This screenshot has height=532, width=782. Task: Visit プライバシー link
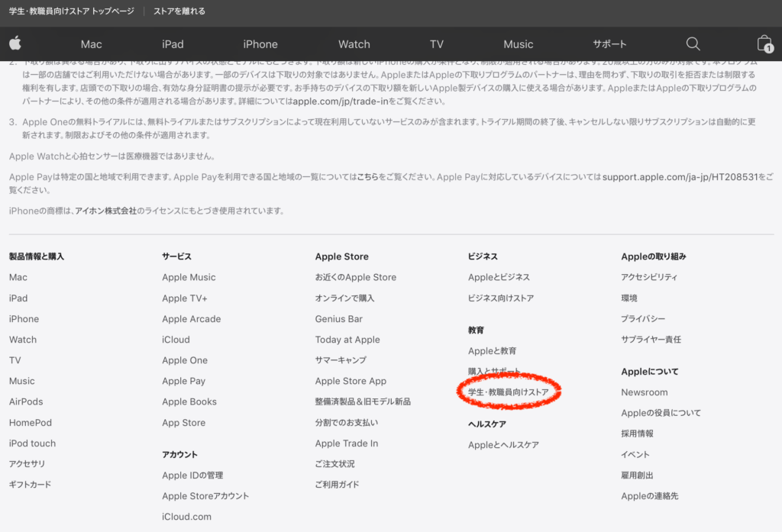(643, 318)
